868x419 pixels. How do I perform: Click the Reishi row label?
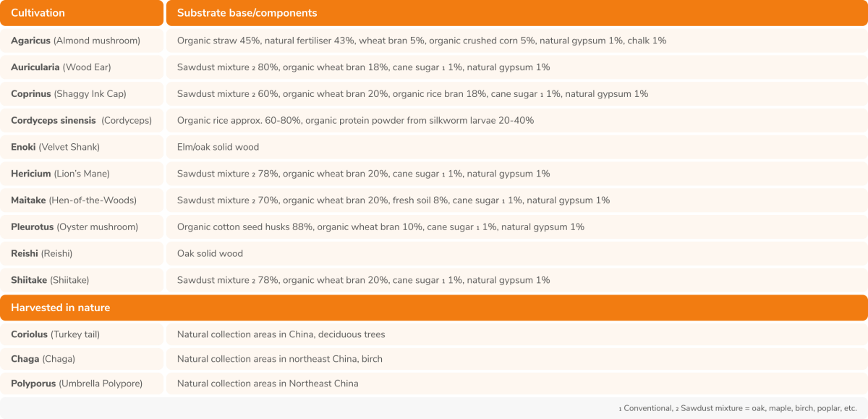click(x=41, y=254)
